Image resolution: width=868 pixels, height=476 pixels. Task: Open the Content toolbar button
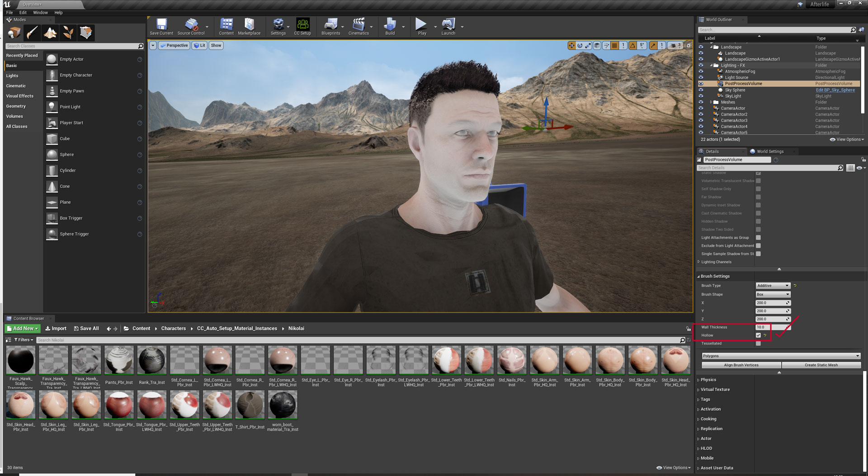click(x=226, y=27)
